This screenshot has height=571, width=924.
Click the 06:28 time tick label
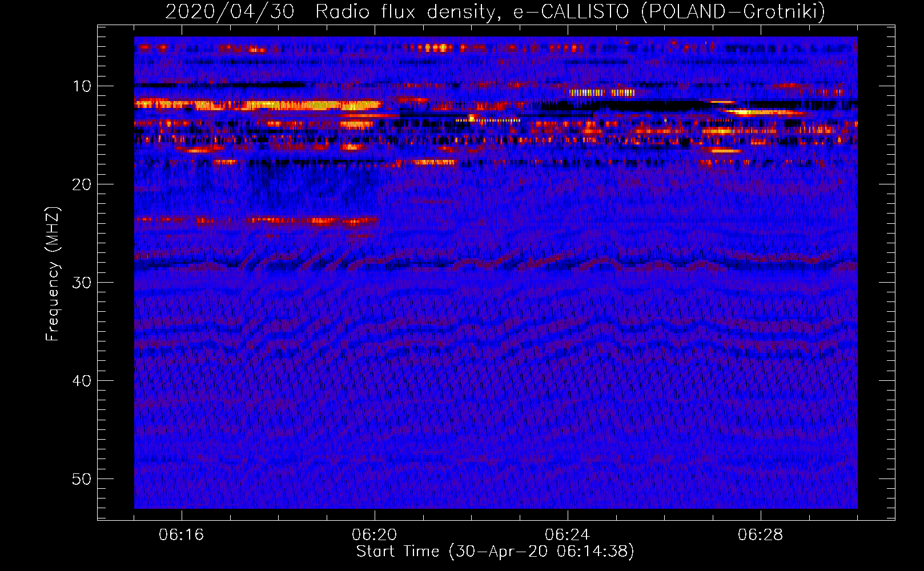pos(760,535)
